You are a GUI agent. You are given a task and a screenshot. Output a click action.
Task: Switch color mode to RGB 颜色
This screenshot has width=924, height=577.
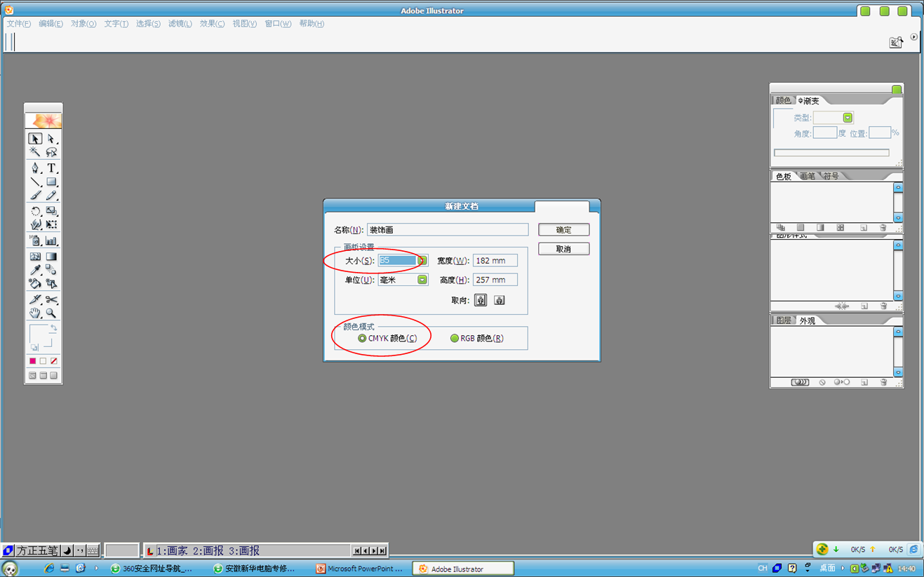click(x=455, y=339)
